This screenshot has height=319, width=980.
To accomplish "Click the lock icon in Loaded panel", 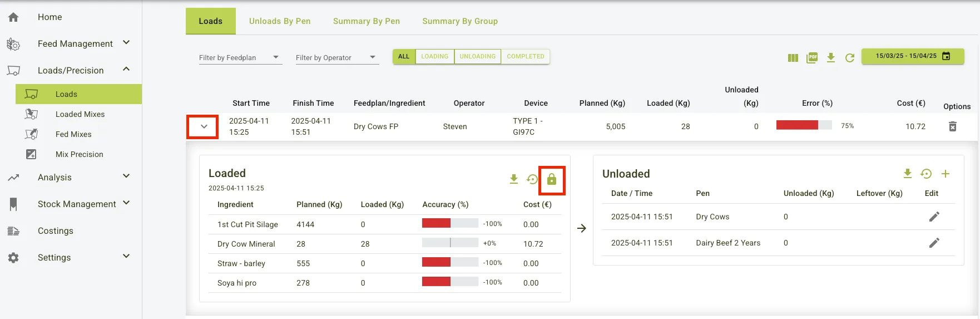I will pyautogui.click(x=551, y=179).
